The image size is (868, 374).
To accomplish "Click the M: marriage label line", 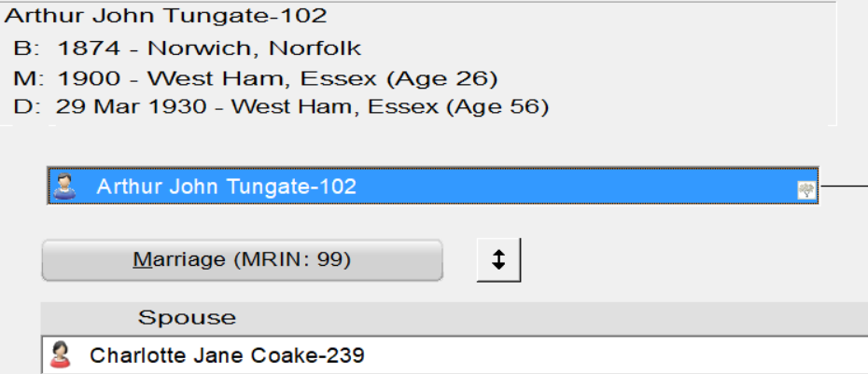I will pyautogui.click(x=255, y=78).
